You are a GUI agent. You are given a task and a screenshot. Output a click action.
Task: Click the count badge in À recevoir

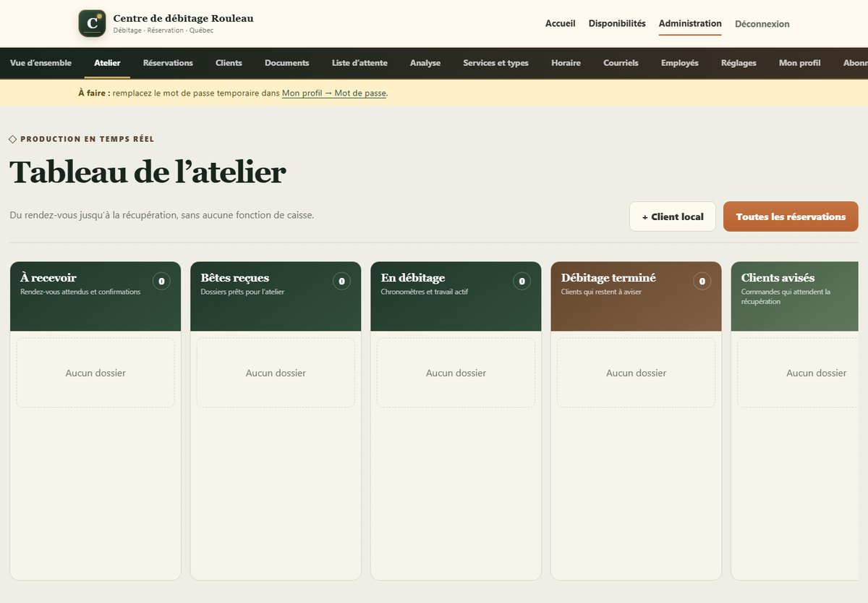click(161, 281)
